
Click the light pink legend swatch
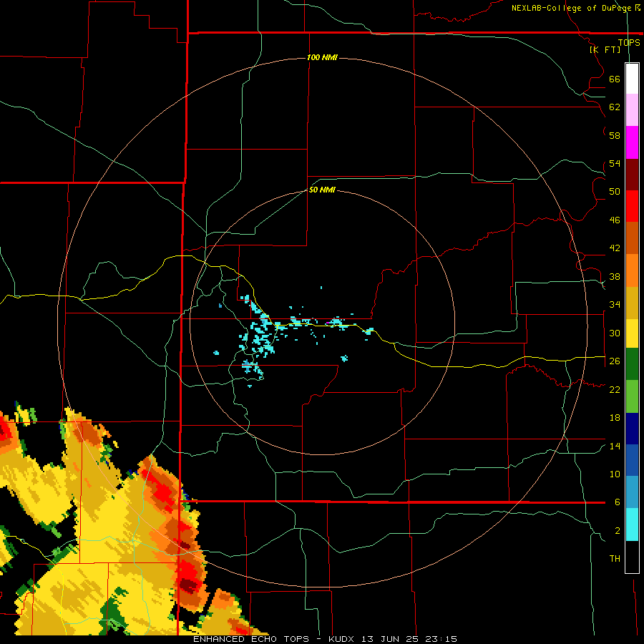(632, 109)
